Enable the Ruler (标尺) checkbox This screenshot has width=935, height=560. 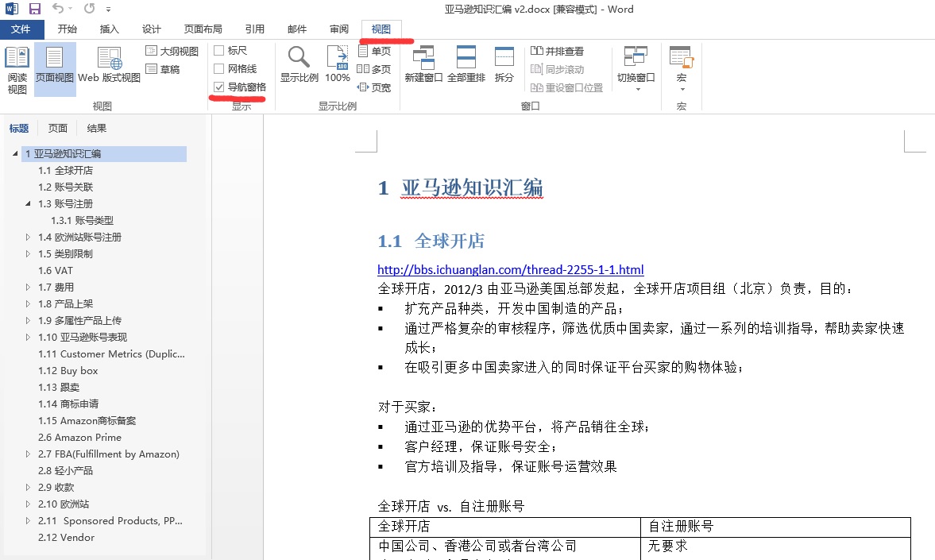click(219, 51)
